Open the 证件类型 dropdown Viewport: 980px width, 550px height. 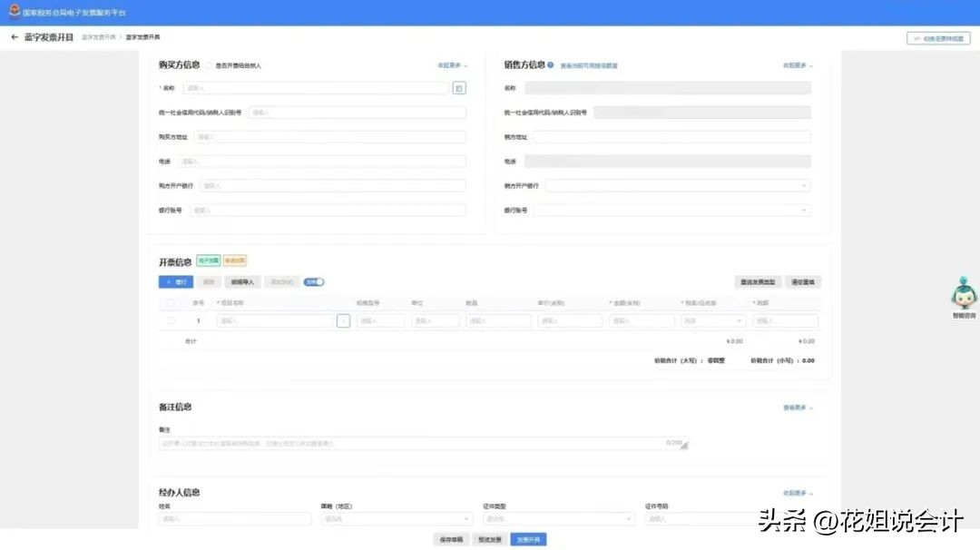point(558,519)
